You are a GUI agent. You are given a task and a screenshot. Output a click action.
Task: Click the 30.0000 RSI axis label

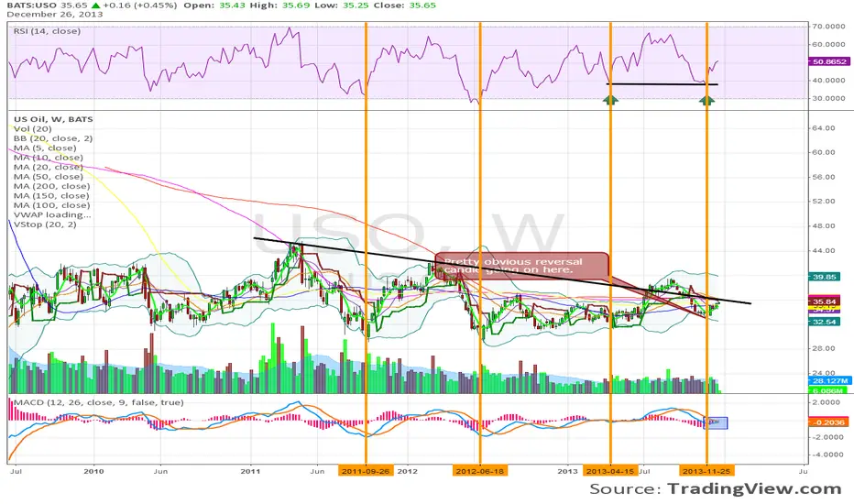tap(827, 99)
